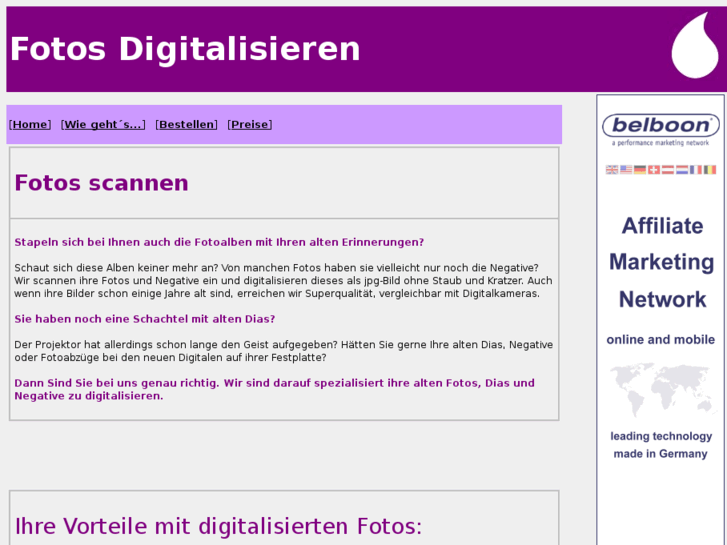The height and width of the screenshot is (545, 727).
Task: Click the paragraph starting 'Schaut sich diese Alben'
Action: (x=283, y=281)
